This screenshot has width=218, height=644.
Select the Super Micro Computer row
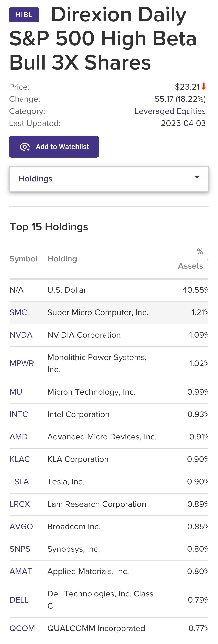tap(109, 313)
